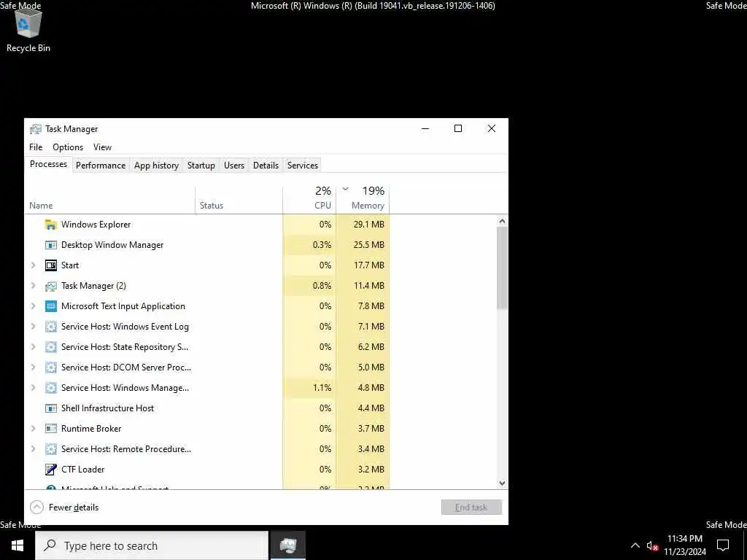Select the Shell Infrastructure Host row name
Screen dimensions: 747x560
(x=108, y=408)
